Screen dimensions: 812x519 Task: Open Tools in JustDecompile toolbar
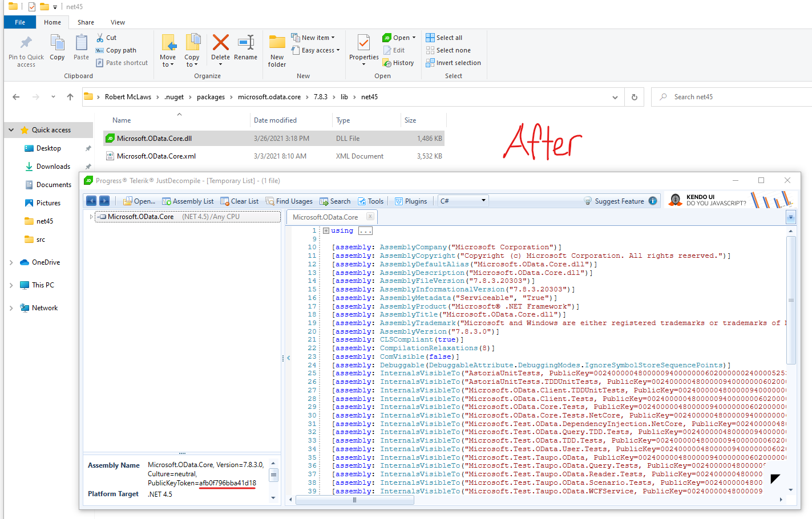click(x=370, y=201)
